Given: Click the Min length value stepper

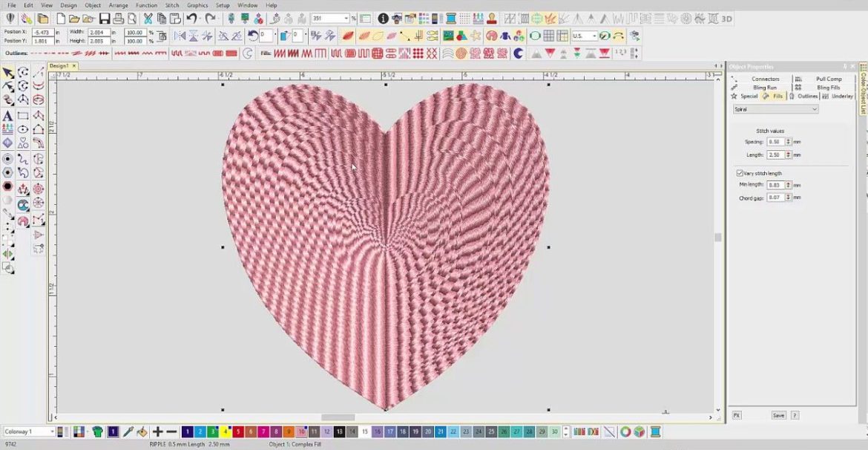Looking at the screenshot, I should 789,185.
